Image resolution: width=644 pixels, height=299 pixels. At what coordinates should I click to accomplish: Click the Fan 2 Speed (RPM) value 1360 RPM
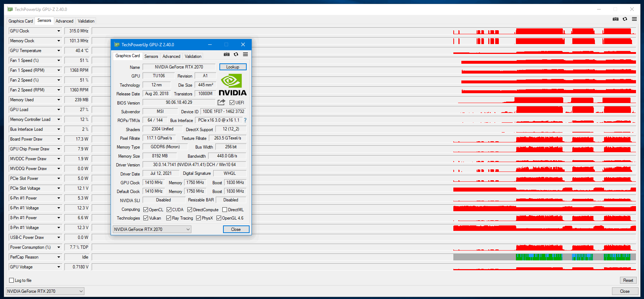(77, 90)
